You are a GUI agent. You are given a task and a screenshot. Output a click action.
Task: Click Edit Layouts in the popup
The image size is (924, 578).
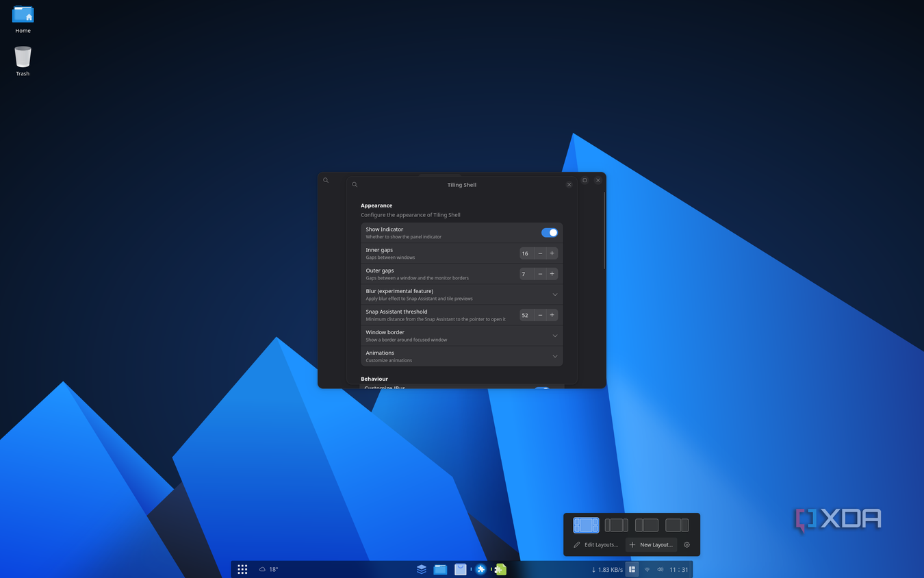[x=595, y=545]
